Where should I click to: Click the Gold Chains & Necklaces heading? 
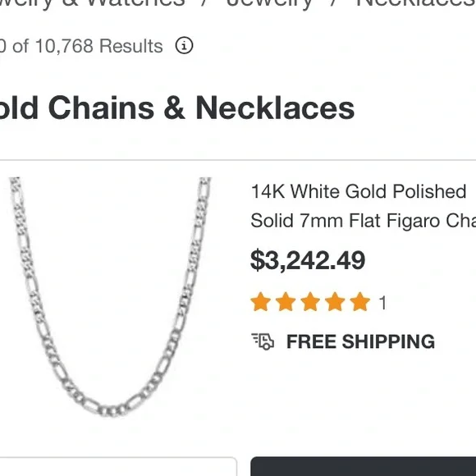177,108
